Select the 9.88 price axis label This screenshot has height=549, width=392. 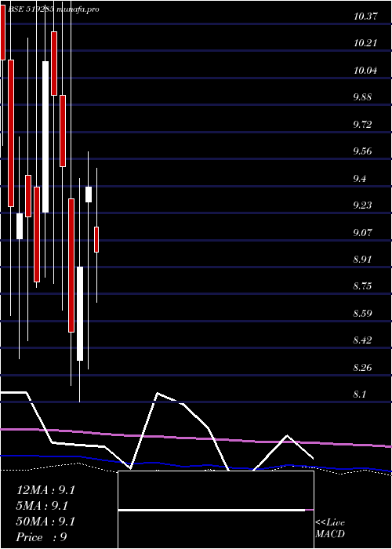(x=362, y=97)
